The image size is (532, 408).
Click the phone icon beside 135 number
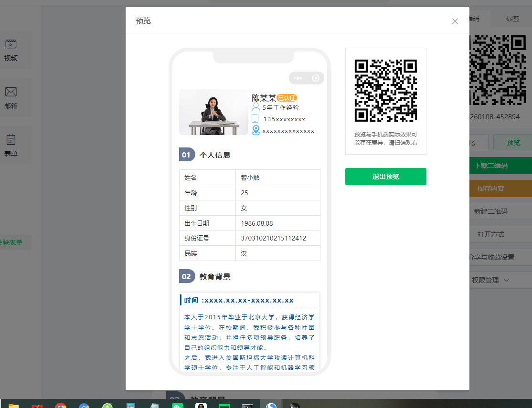255,119
